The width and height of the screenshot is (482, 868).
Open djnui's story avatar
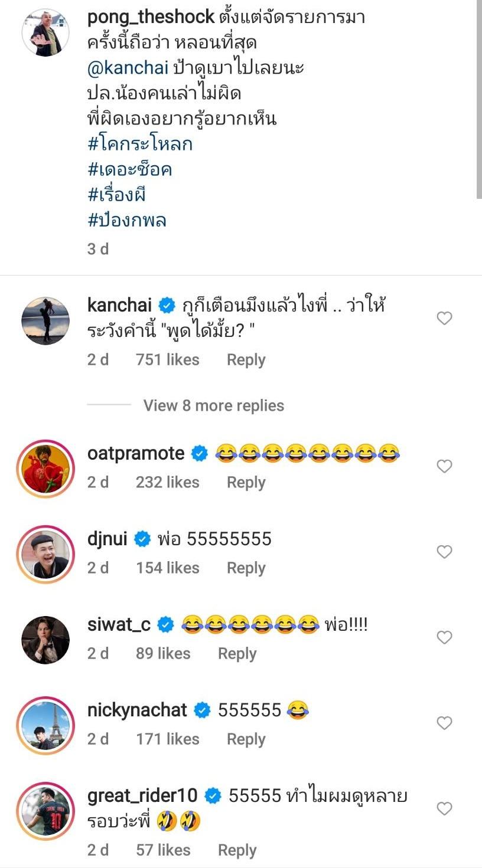point(45,553)
